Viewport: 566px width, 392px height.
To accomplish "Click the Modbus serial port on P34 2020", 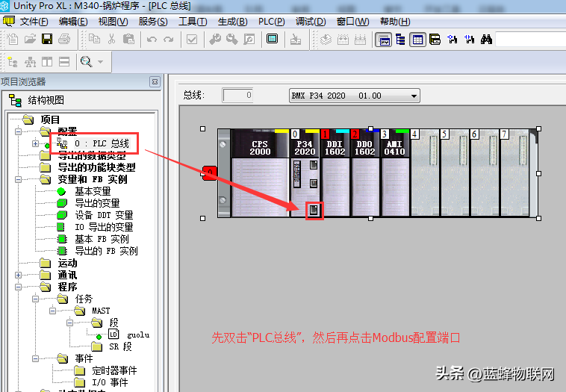I will coord(314,211).
